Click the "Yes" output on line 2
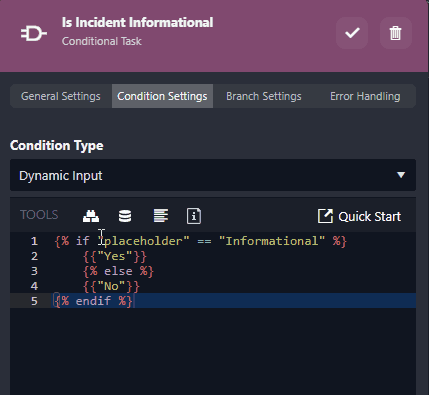The image size is (429, 395). [x=115, y=256]
